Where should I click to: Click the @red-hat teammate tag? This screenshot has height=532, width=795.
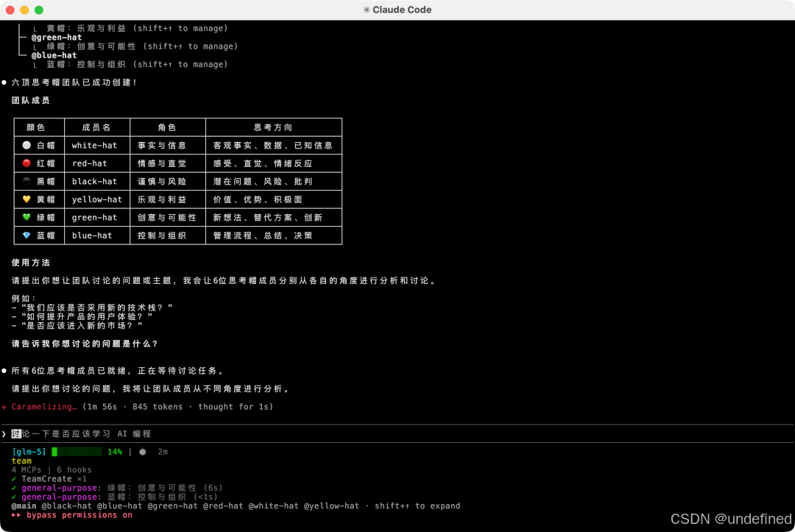coord(223,506)
